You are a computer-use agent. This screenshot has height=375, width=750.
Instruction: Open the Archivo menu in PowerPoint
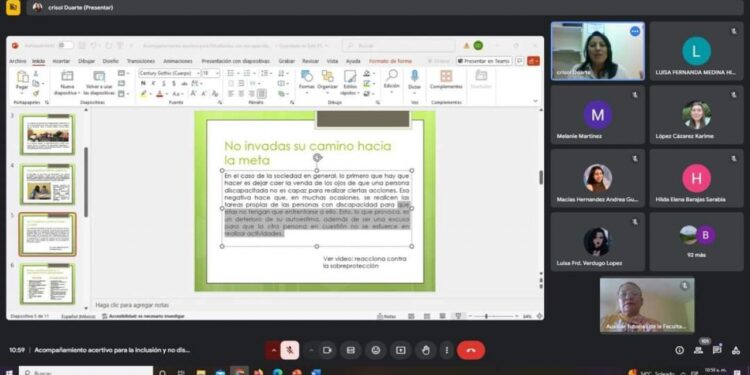(x=18, y=61)
